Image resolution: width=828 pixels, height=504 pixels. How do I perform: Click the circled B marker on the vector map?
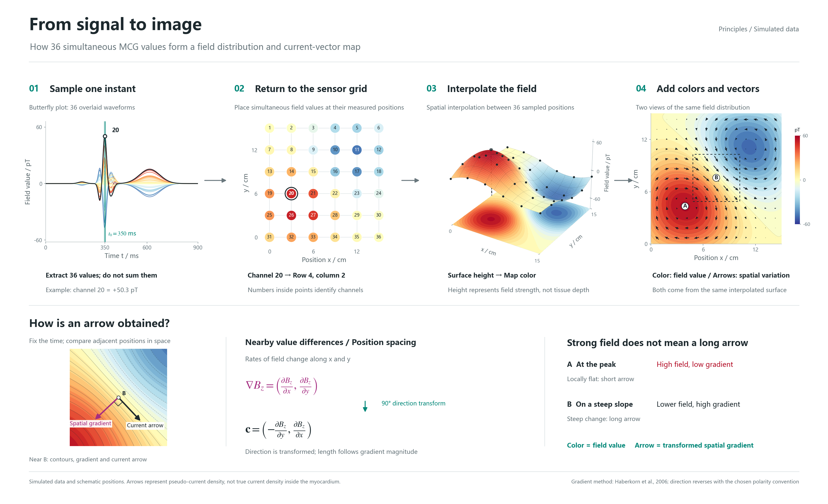(x=716, y=177)
